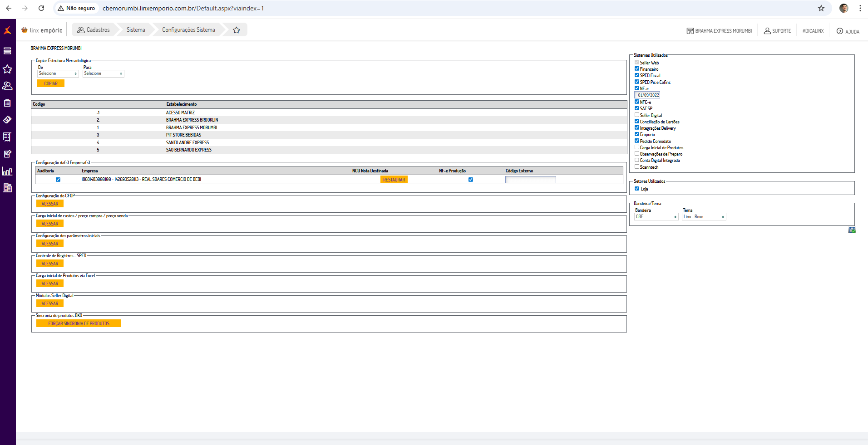
Task: Select the SANTO ANDRE EXPRESS row
Action: coord(329,142)
